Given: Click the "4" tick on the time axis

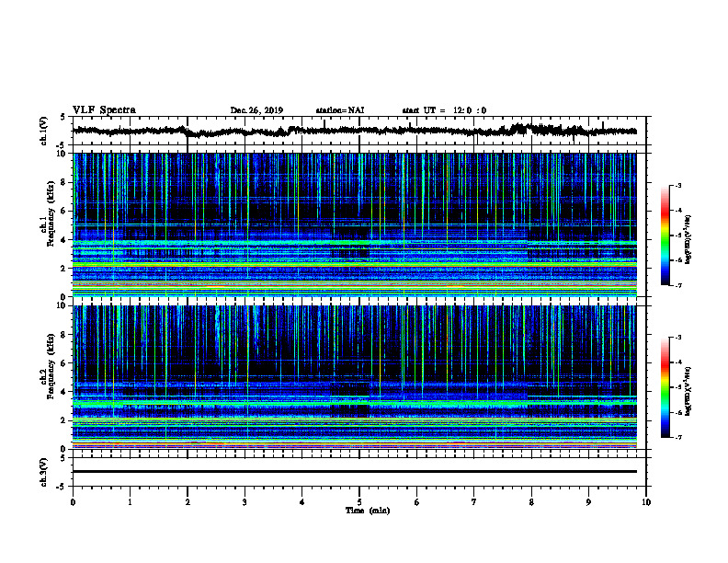Looking at the screenshot, I should click(302, 502).
